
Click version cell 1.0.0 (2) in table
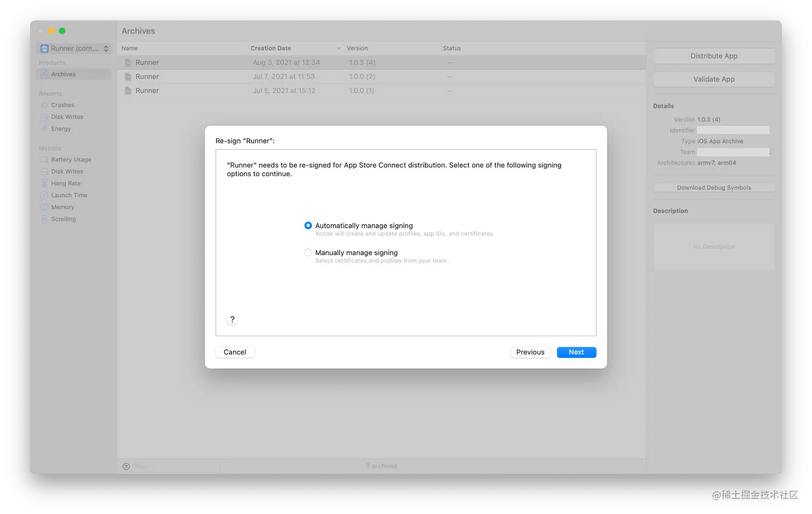click(362, 76)
